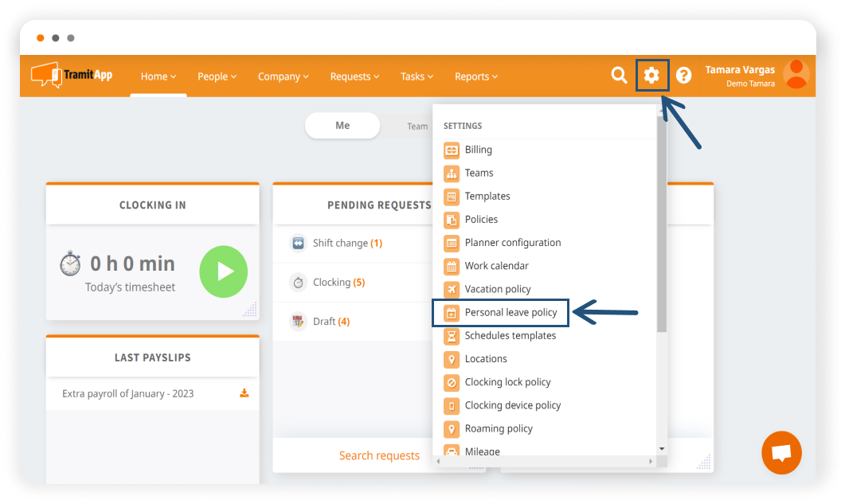Open Tamara Vargas user profile avatar
845x504 pixels.
click(x=796, y=75)
